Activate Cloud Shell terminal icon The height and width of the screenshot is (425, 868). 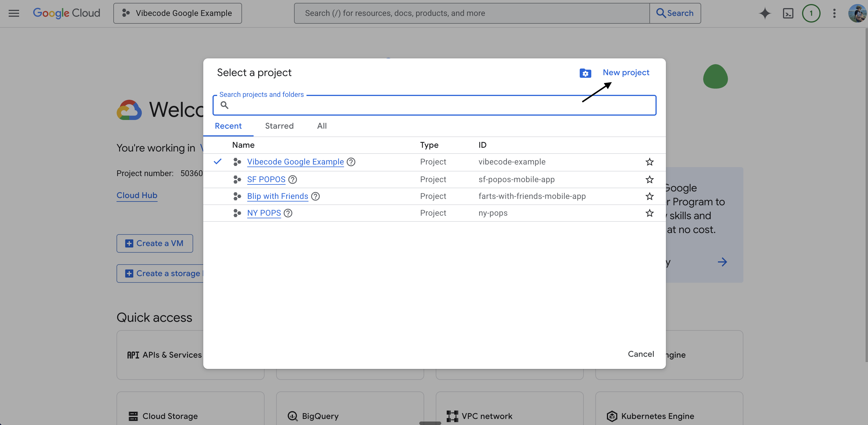pyautogui.click(x=788, y=13)
